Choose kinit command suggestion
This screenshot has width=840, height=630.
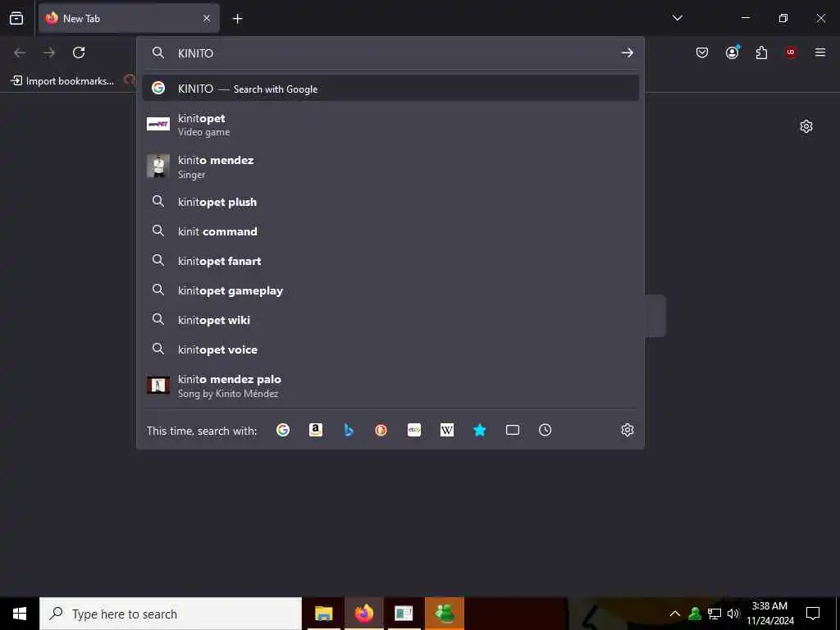[390, 231]
